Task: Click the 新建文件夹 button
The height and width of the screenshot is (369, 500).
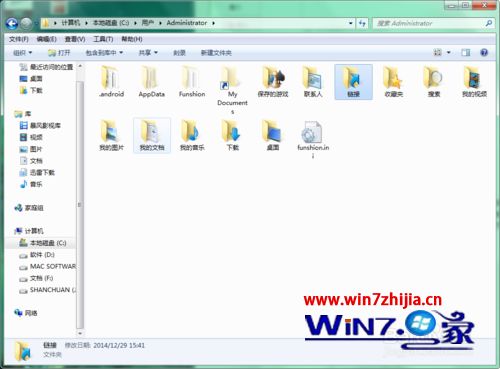Action: (x=216, y=53)
